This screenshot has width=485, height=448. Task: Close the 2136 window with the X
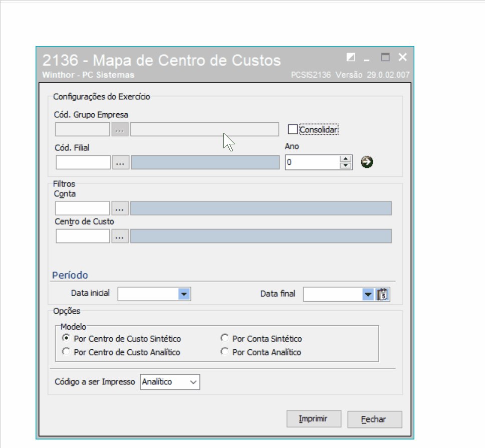click(x=402, y=57)
